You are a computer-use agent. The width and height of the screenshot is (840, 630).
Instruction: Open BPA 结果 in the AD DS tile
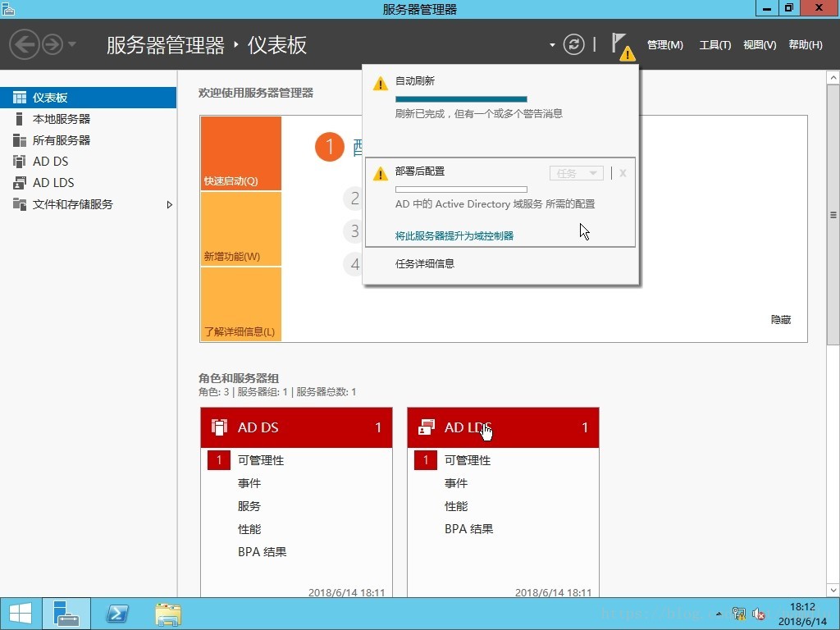(x=262, y=552)
